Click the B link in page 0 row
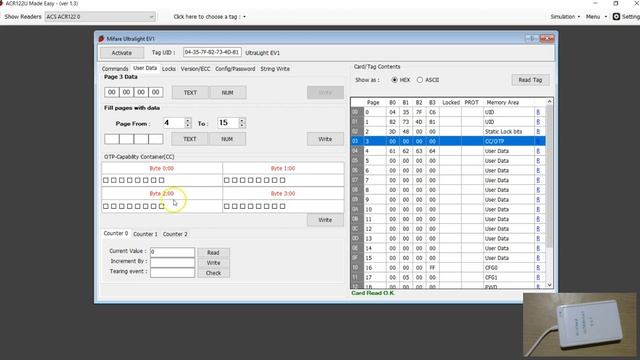Viewport: 640px width, 360px height. [538, 112]
